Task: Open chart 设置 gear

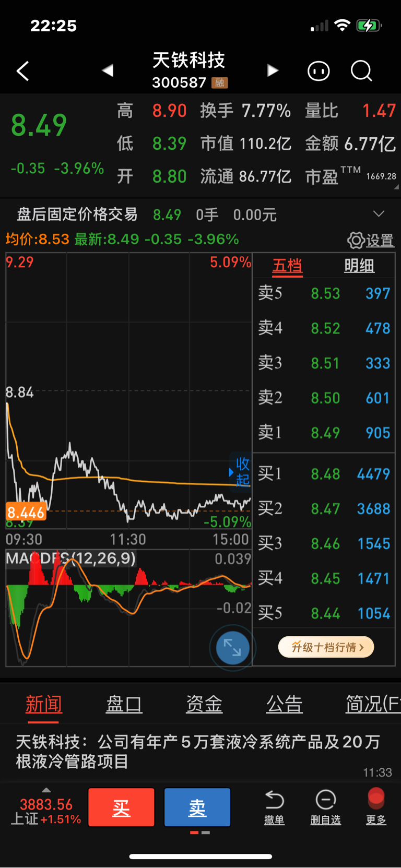Action: [x=371, y=240]
